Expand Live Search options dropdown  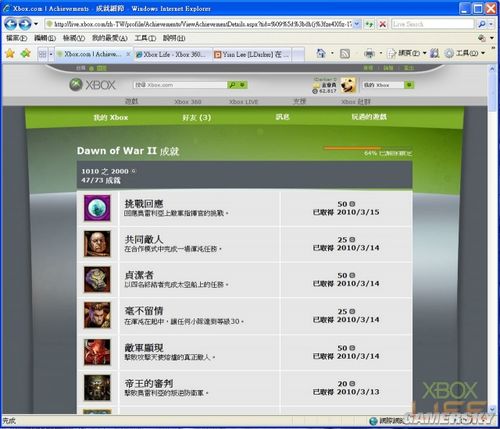click(x=491, y=24)
